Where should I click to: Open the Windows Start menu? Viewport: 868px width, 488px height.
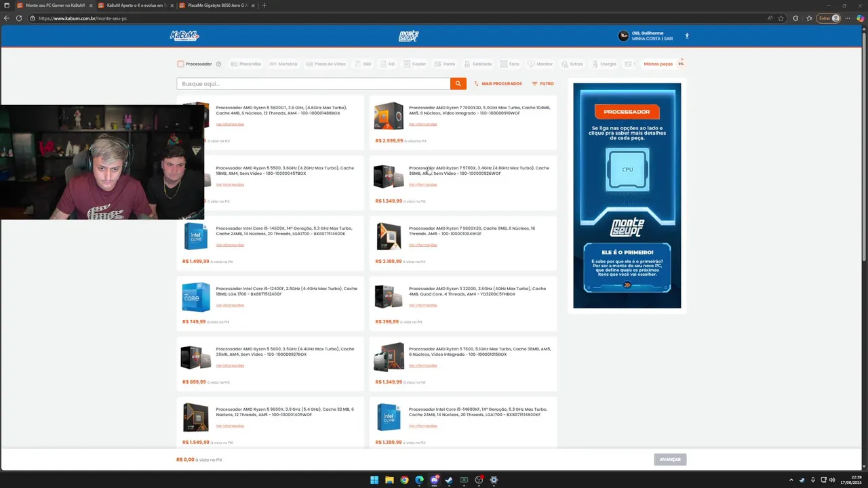tap(374, 480)
